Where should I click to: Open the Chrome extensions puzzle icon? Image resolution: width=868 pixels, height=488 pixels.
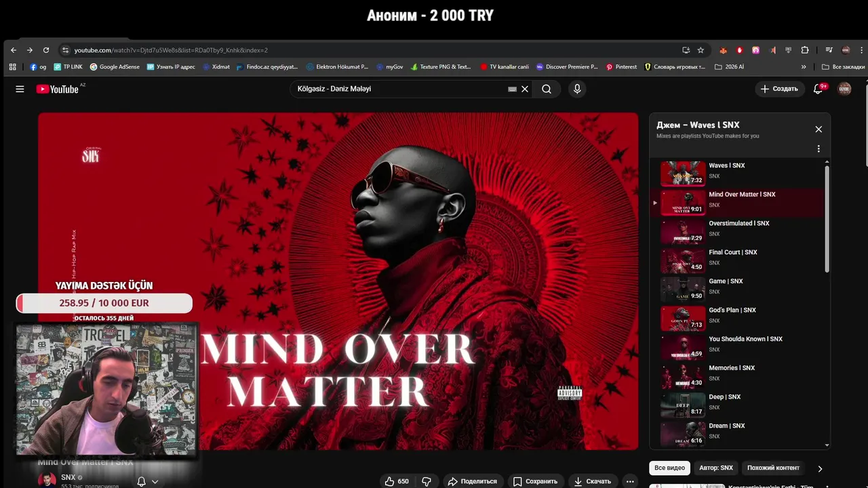click(805, 50)
